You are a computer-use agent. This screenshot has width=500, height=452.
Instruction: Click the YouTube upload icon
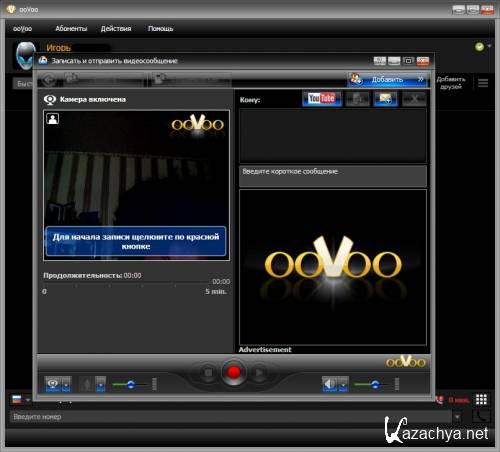[x=322, y=98]
